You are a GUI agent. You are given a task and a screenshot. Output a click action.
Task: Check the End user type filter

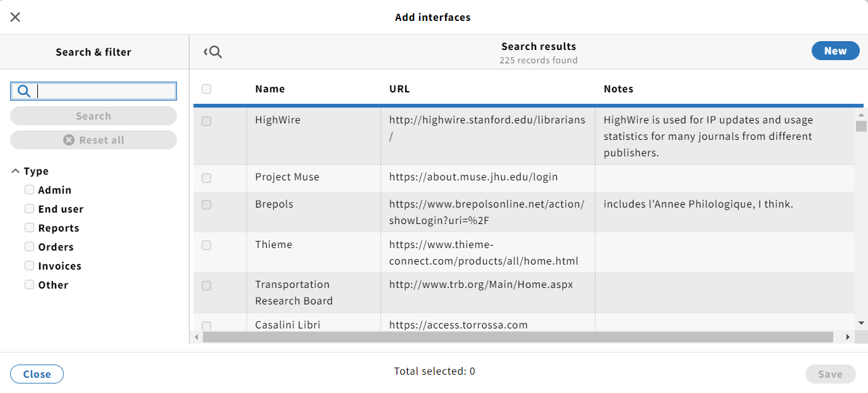29,208
